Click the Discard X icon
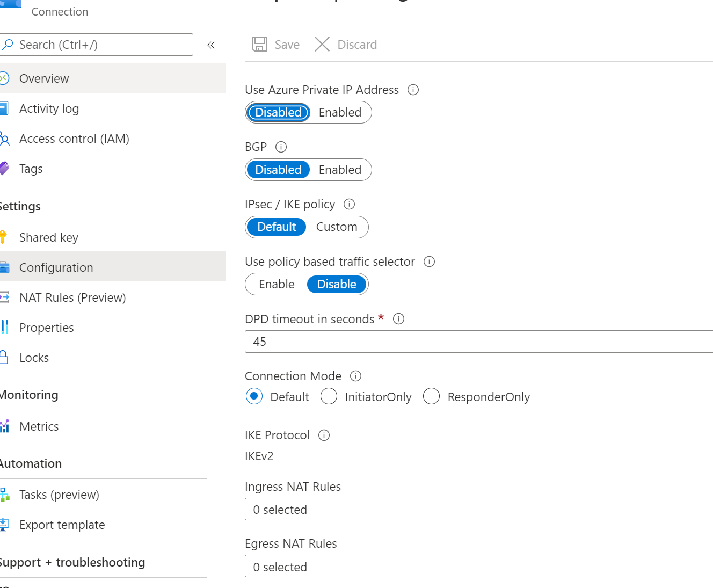 (x=322, y=45)
